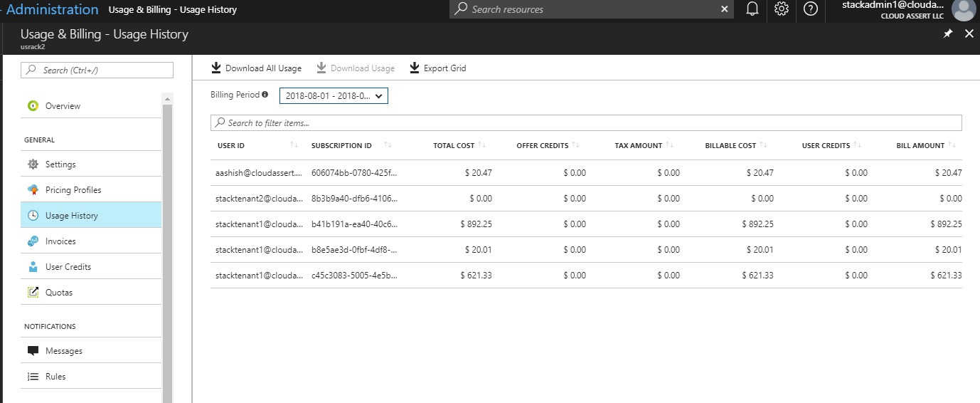The width and height of the screenshot is (980, 403).
Task: Click the Billing Period info icon
Action: tap(265, 95)
